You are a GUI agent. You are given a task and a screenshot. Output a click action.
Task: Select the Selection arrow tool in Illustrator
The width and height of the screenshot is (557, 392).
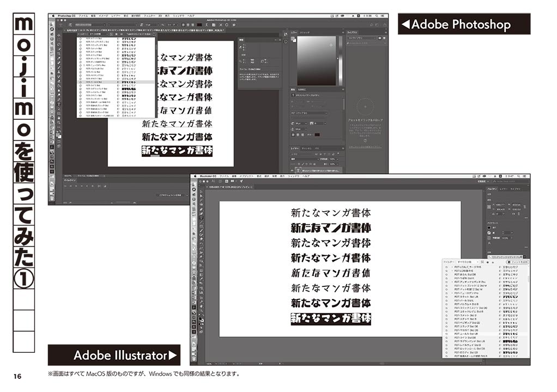201,192
